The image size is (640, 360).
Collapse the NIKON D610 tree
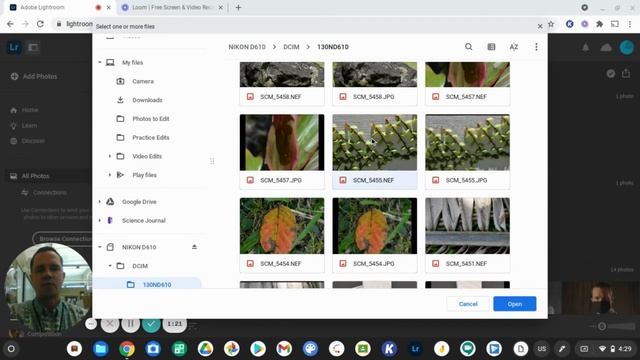click(x=100, y=247)
